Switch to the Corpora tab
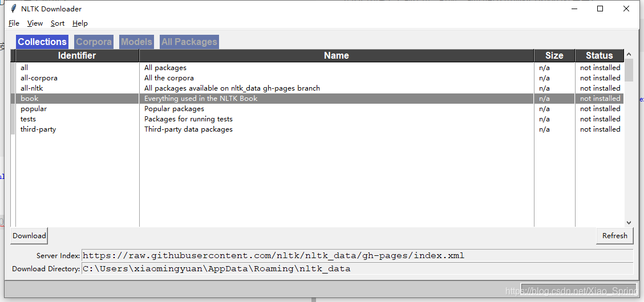 click(x=94, y=42)
